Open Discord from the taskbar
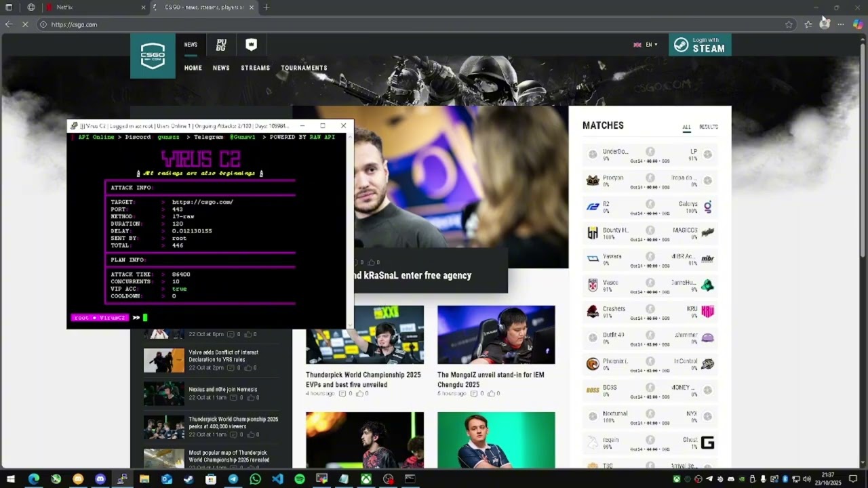This screenshot has width=868, height=488. pos(100,479)
